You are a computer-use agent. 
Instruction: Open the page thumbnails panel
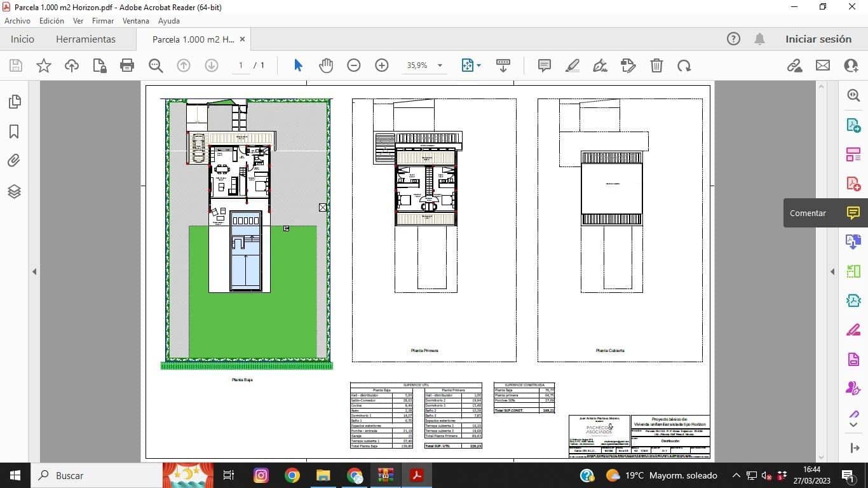(14, 102)
